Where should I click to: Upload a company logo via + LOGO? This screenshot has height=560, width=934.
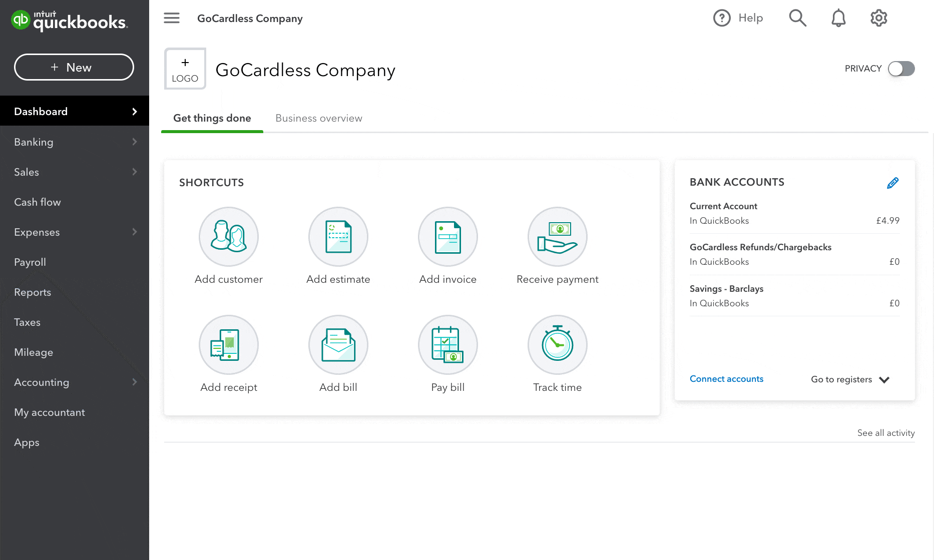(185, 69)
